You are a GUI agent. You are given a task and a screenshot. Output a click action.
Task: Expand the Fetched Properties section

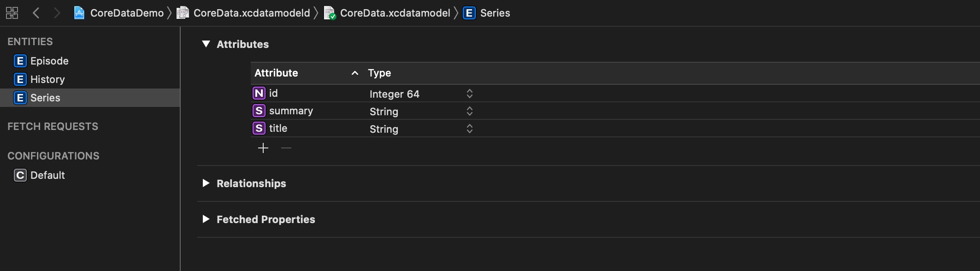click(x=206, y=219)
